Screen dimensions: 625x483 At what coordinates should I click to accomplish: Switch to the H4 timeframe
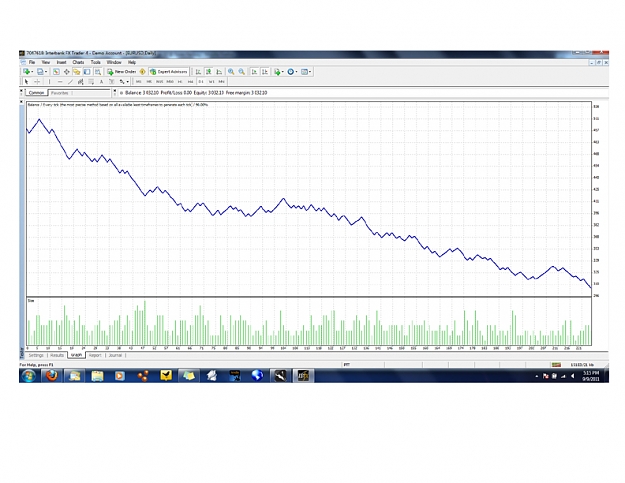pyautogui.click(x=191, y=82)
